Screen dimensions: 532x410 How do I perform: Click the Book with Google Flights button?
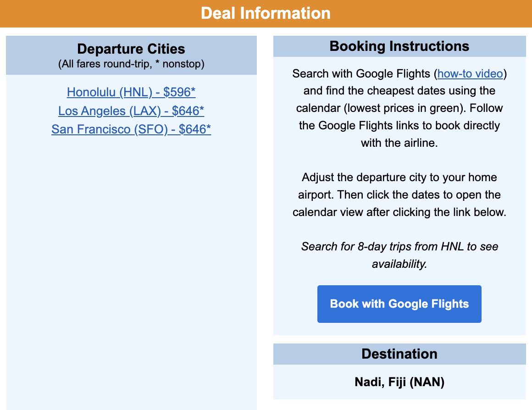399,304
